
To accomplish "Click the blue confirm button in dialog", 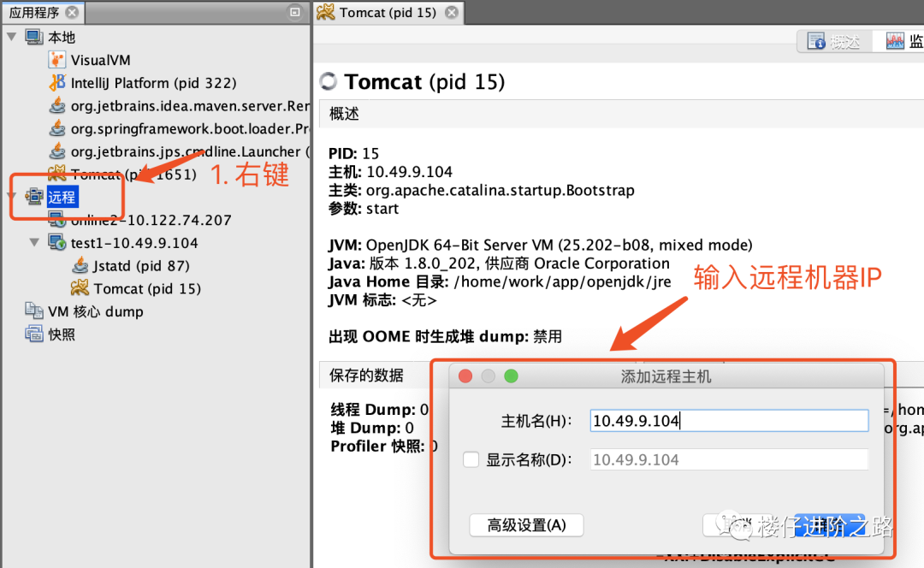I will click(830, 525).
